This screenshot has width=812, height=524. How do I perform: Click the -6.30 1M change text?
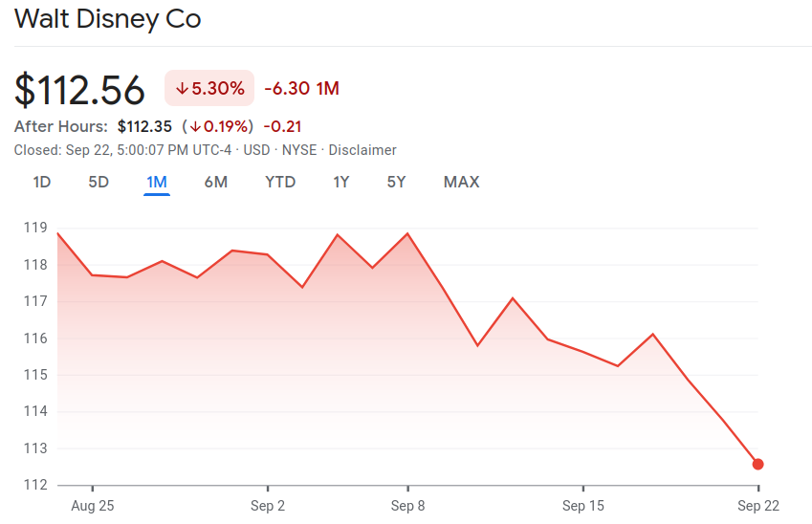coord(301,89)
